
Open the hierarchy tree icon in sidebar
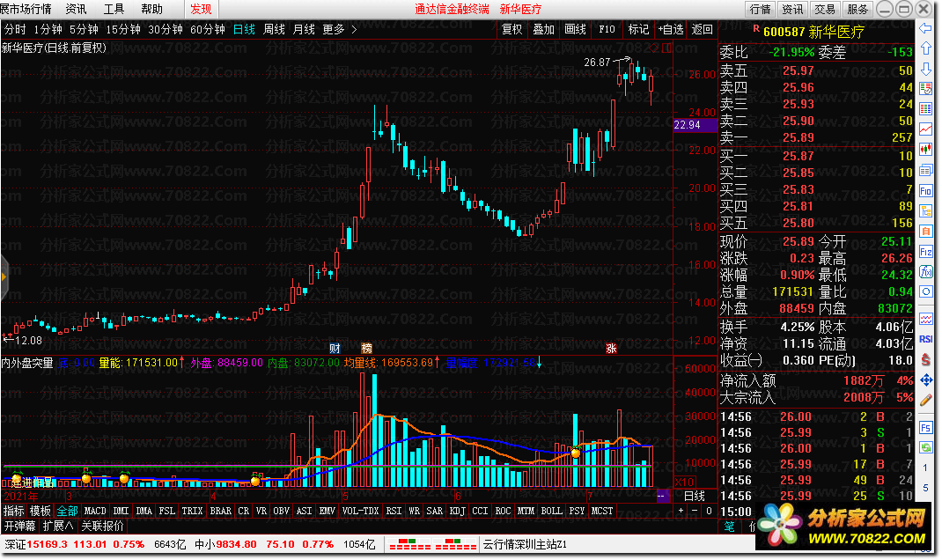tap(926, 211)
